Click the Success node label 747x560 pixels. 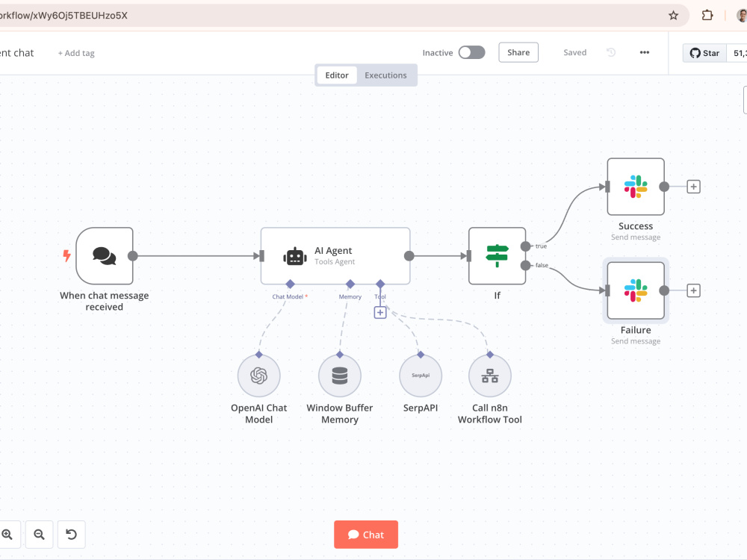(636, 225)
